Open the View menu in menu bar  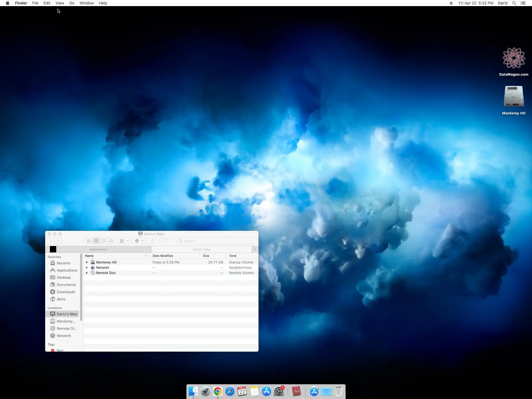click(60, 3)
